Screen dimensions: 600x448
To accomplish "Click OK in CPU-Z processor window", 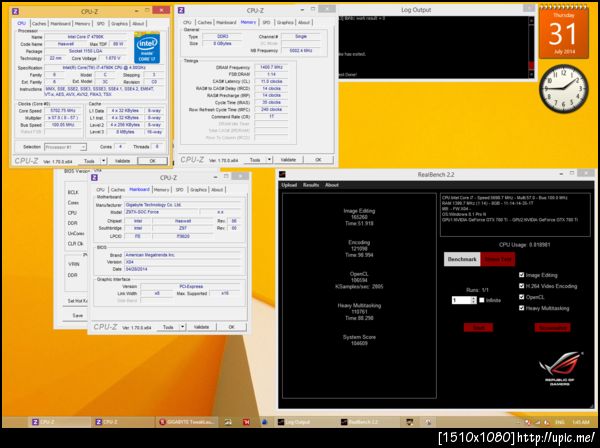I will tap(153, 161).
